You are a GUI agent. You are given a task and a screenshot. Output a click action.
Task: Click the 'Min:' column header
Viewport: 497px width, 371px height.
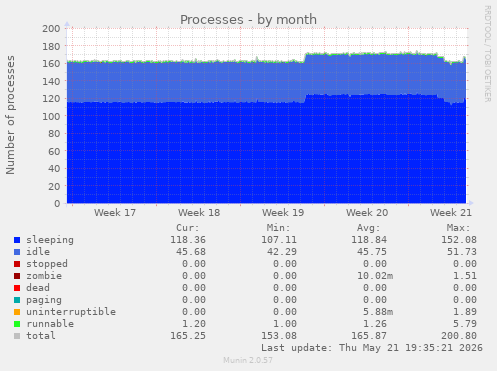(278, 228)
